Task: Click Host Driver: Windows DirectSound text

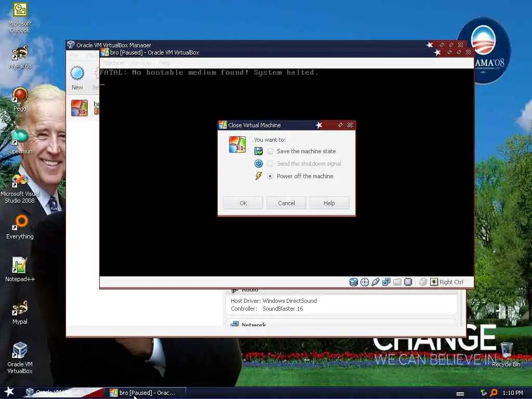Action: coord(273,301)
